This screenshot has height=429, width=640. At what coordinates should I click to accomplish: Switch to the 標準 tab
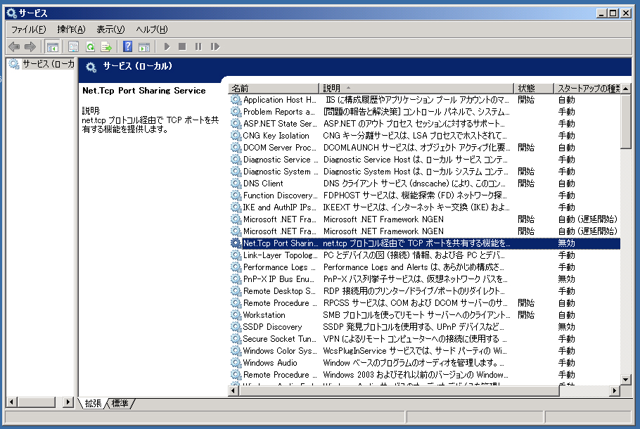(120, 403)
